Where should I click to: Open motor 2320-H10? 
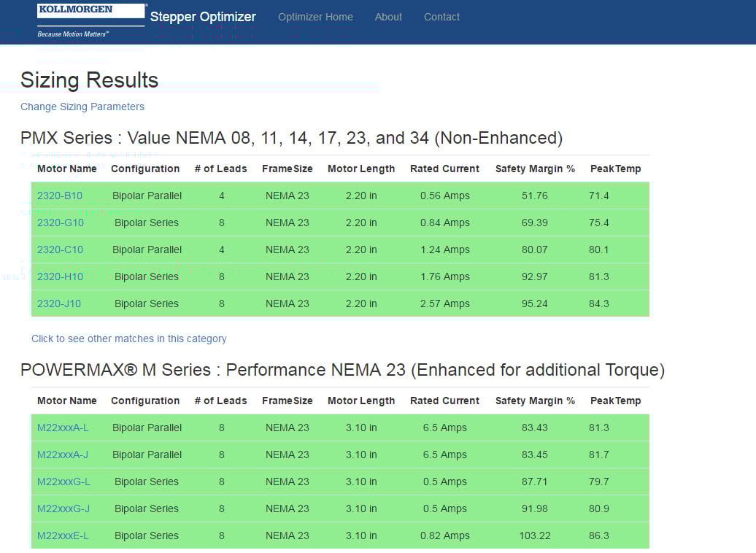[x=61, y=276]
